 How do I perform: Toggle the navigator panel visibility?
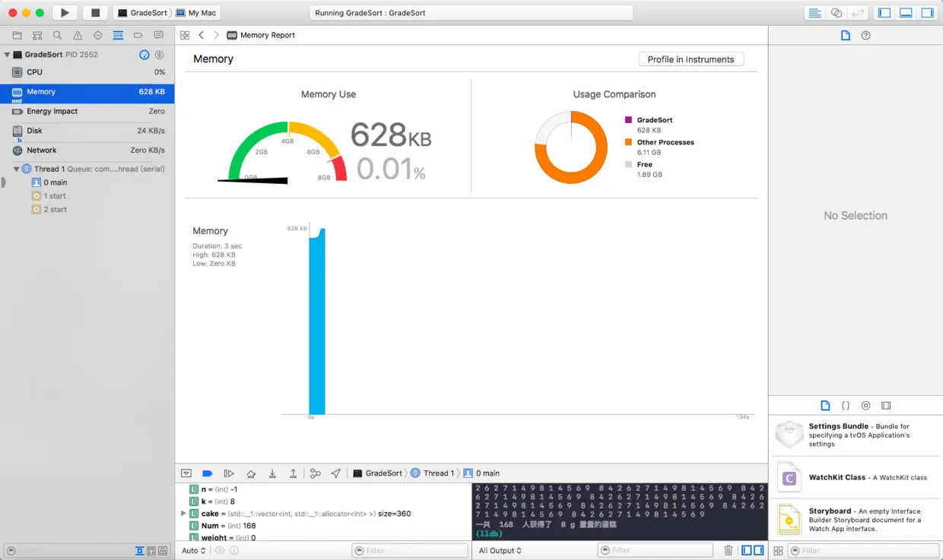(x=884, y=13)
